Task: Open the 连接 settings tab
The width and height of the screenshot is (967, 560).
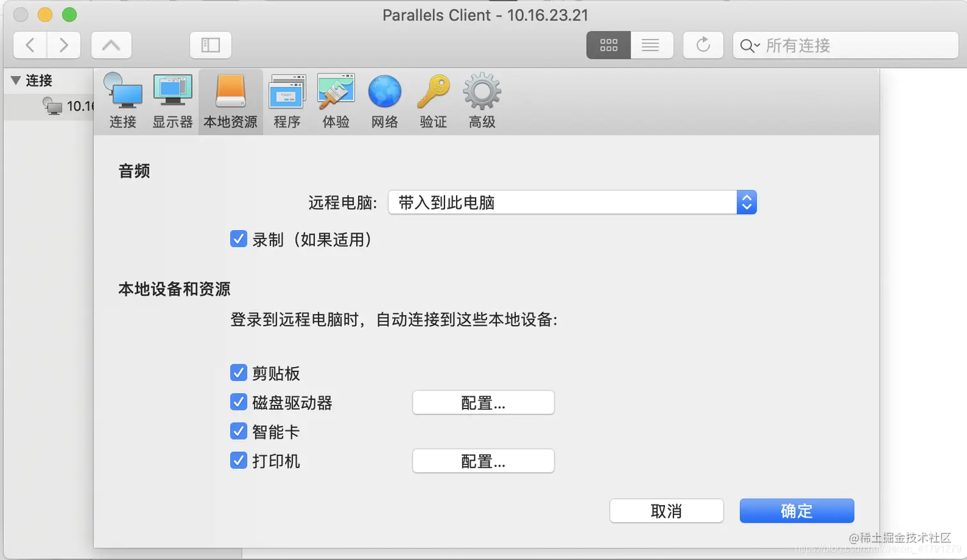Action: (123, 101)
